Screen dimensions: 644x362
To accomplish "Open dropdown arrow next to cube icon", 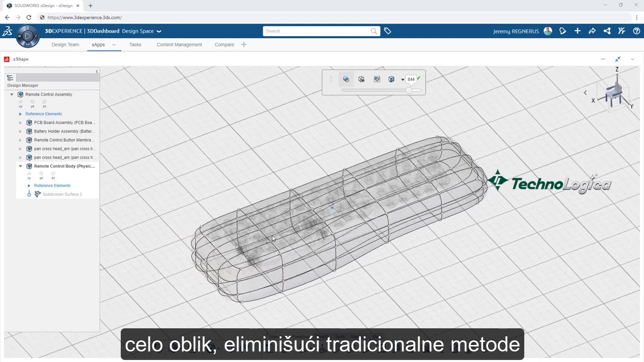I will (x=403, y=79).
